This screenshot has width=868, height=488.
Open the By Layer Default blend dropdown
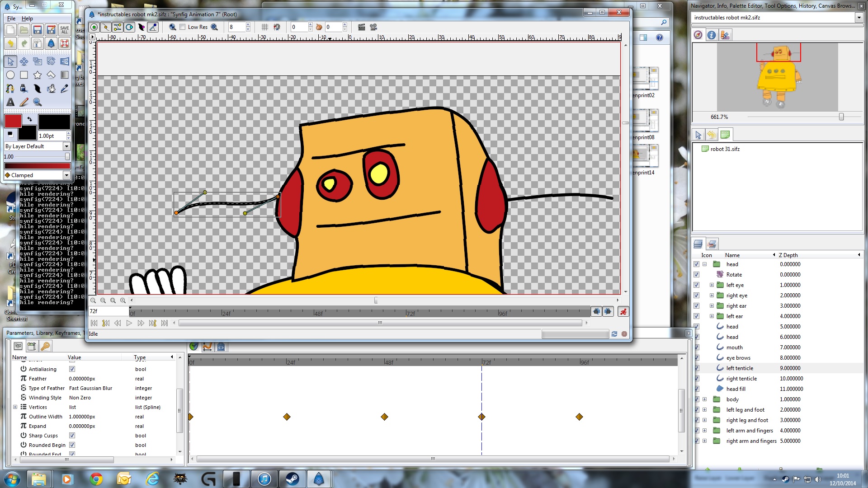[x=66, y=146]
